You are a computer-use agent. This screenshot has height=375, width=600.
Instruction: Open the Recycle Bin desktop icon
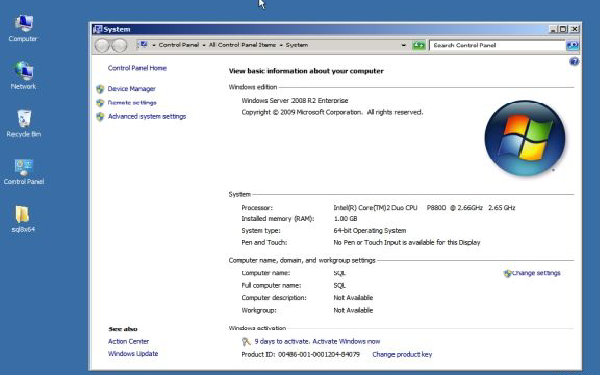[23, 123]
